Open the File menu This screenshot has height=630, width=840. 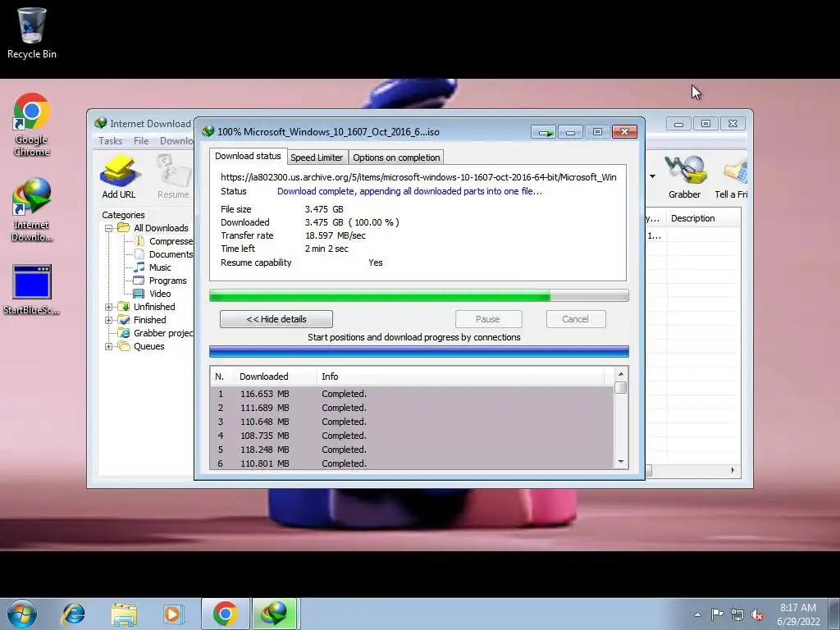point(141,141)
